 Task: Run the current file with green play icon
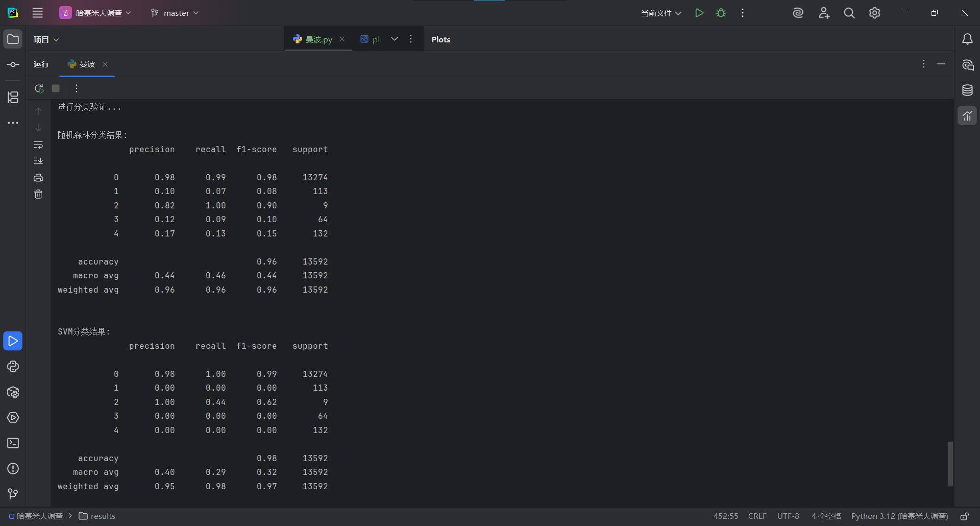point(699,13)
